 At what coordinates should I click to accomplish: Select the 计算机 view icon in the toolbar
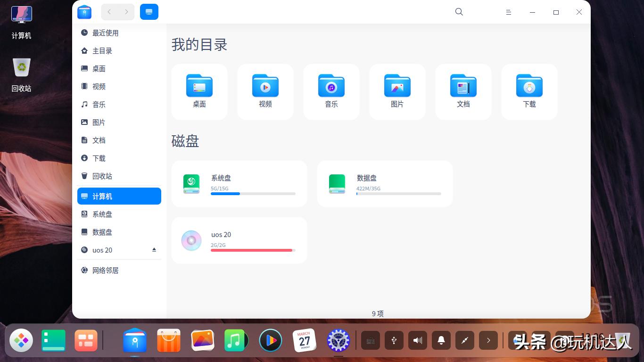149,11
